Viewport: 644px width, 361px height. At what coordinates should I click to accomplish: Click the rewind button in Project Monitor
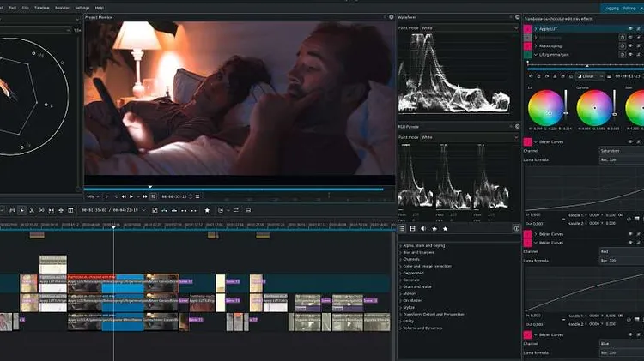(123, 196)
